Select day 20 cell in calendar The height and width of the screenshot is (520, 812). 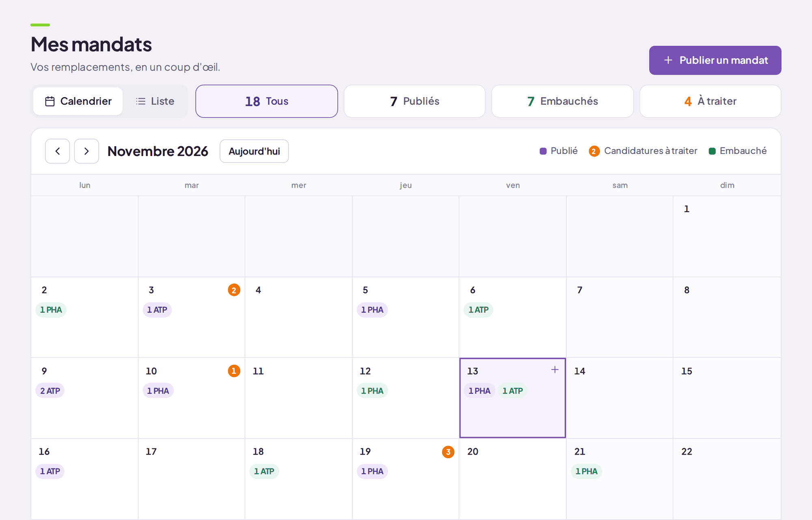click(512, 479)
